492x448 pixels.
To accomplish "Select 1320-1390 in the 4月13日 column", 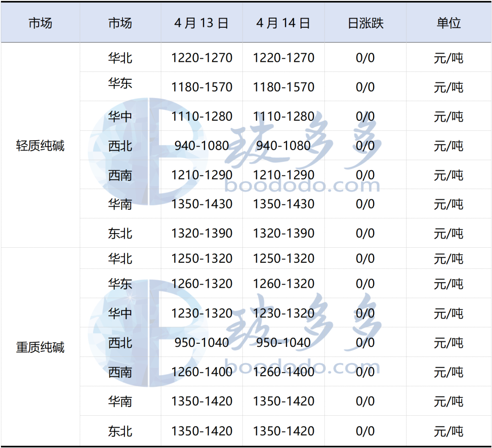I will click(x=201, y=233).
